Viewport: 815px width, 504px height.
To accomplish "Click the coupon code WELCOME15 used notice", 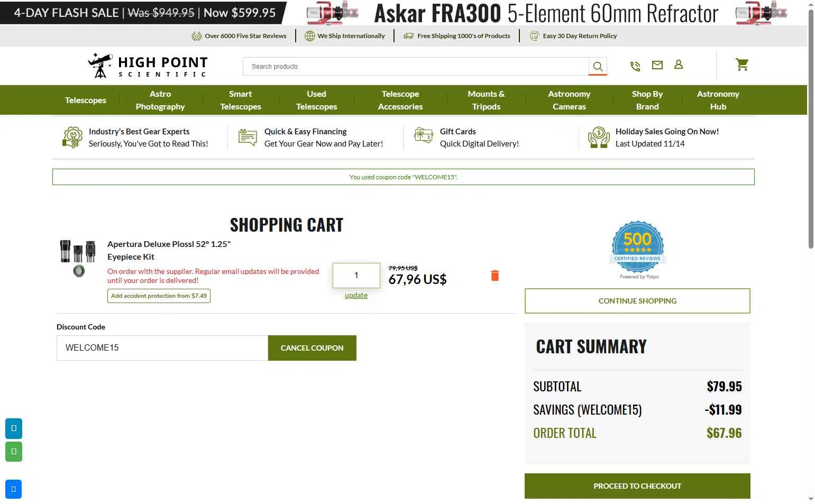I will pos(404,177).
